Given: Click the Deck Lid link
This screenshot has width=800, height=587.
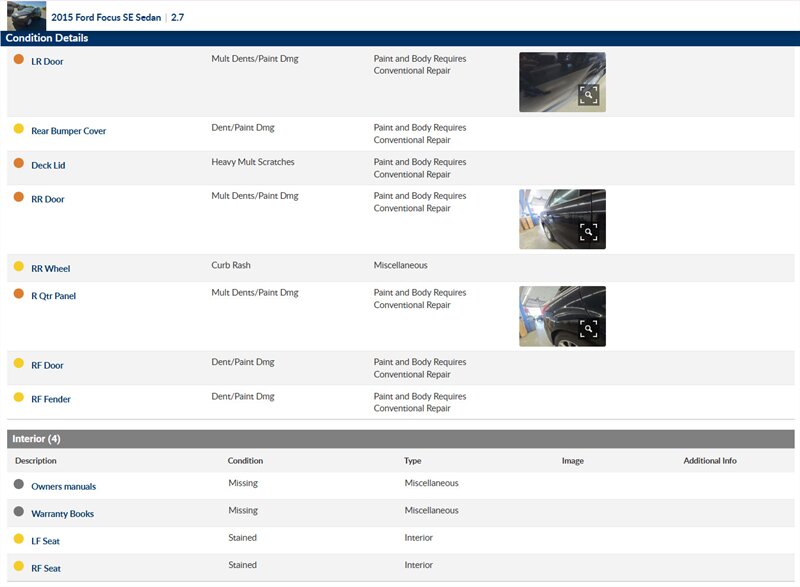Looking at the screenshot, I should (48, 165).
